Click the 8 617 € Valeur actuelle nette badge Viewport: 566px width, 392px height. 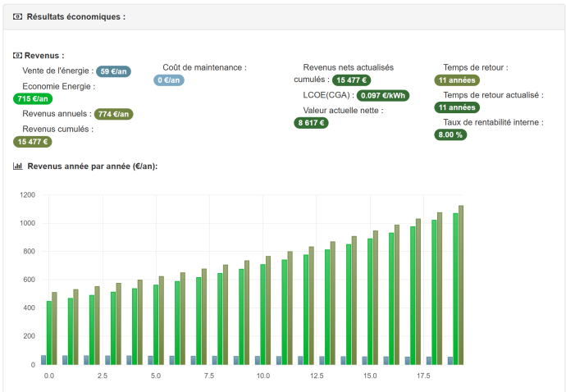click(311, 122)
